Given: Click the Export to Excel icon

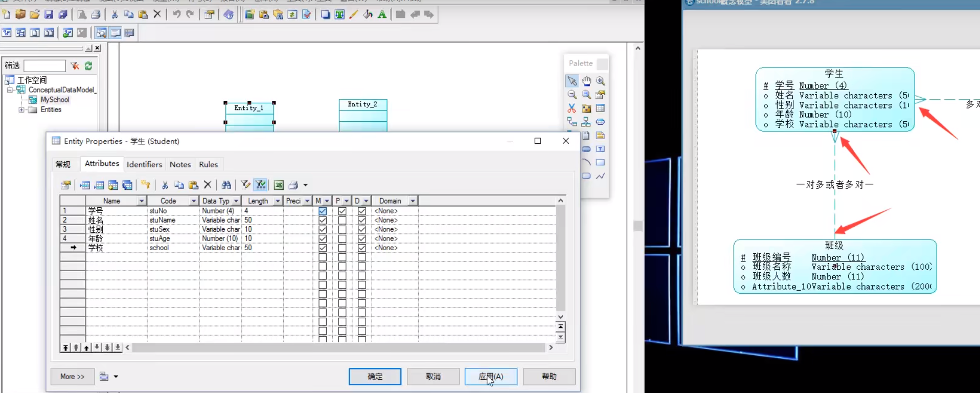Looking at the screenshot, I should (x=279, y=185).
